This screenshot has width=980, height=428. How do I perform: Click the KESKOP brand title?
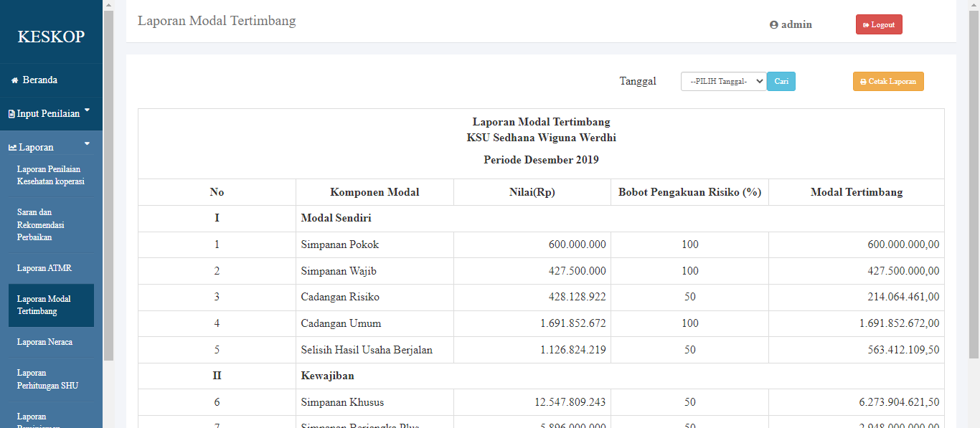tap(51, 37)
